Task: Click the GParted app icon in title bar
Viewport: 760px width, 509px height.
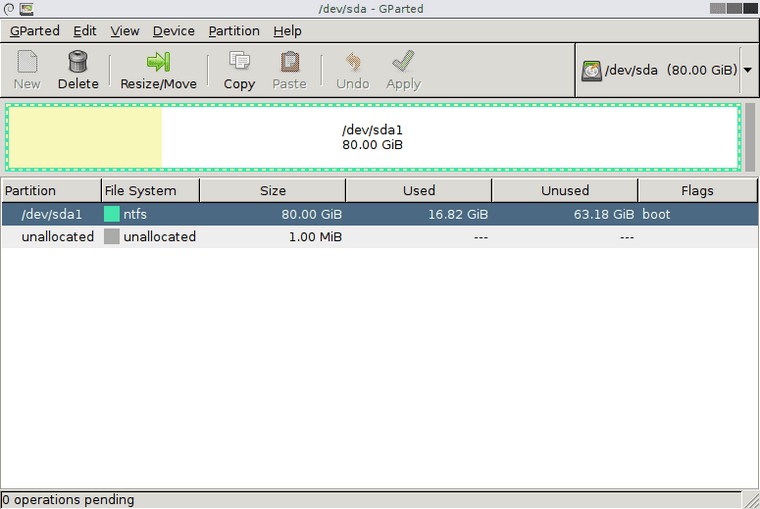Action: pos(27,9)
